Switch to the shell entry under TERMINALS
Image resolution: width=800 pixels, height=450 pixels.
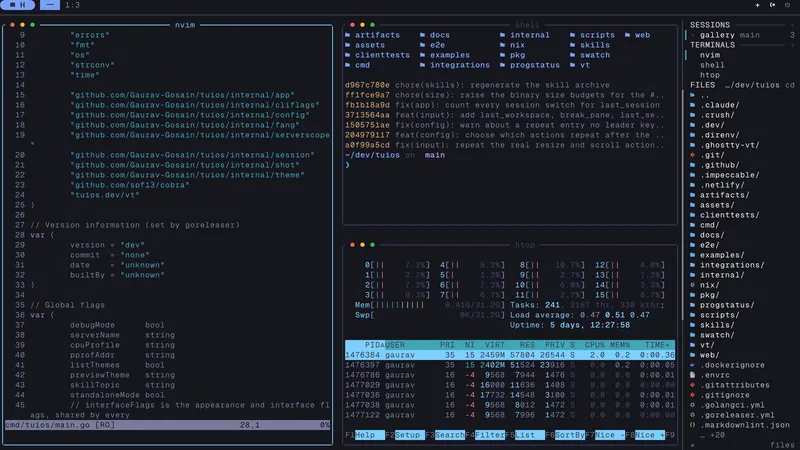pyautogui.click(x=712, y=65)
